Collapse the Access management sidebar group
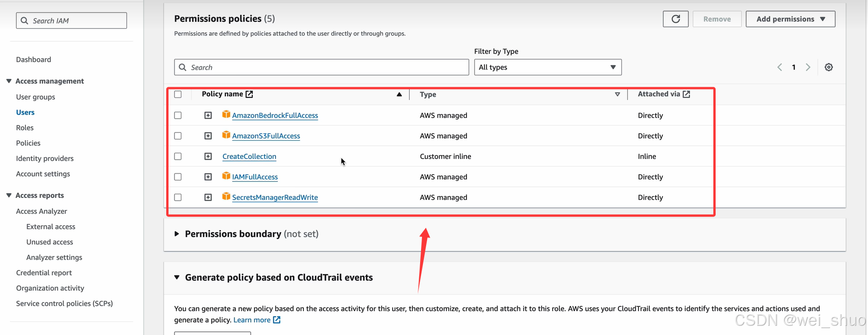This screenshot has width=868, height=335. pyautogui.click(x=9, y=81)
